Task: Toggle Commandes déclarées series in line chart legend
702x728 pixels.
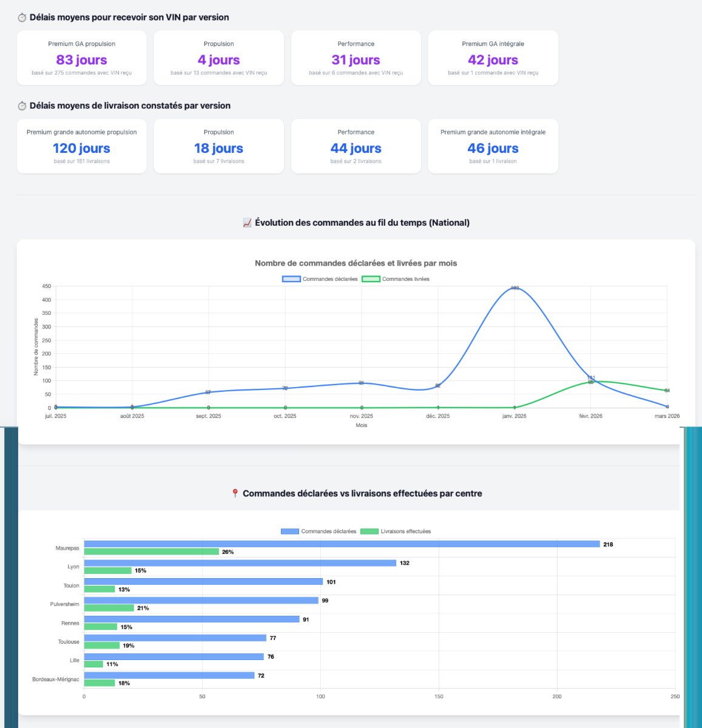Action: coord(320,279)
